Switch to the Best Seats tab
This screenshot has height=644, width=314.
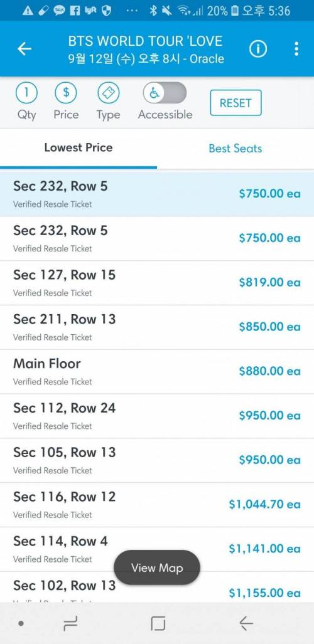(235, 148)
